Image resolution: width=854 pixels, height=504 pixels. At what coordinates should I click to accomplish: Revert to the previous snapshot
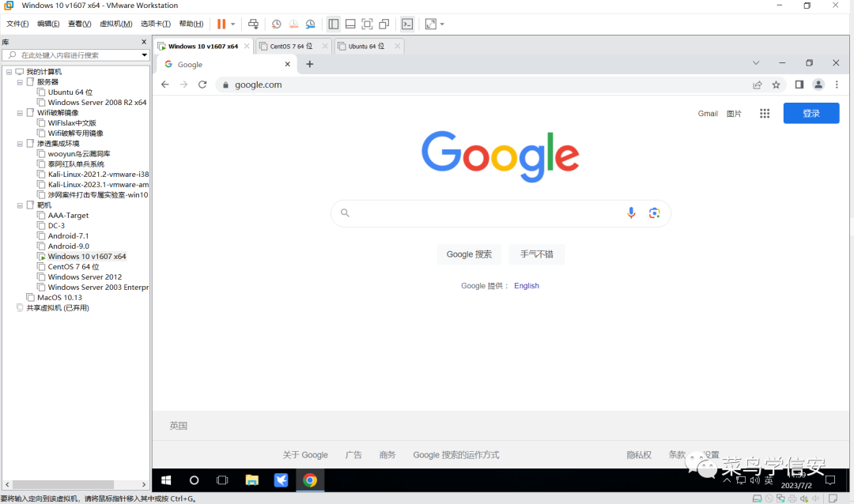293,24
